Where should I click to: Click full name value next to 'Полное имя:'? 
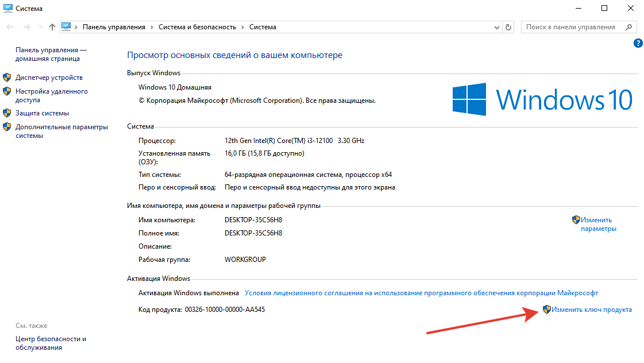tap(253, 233)
